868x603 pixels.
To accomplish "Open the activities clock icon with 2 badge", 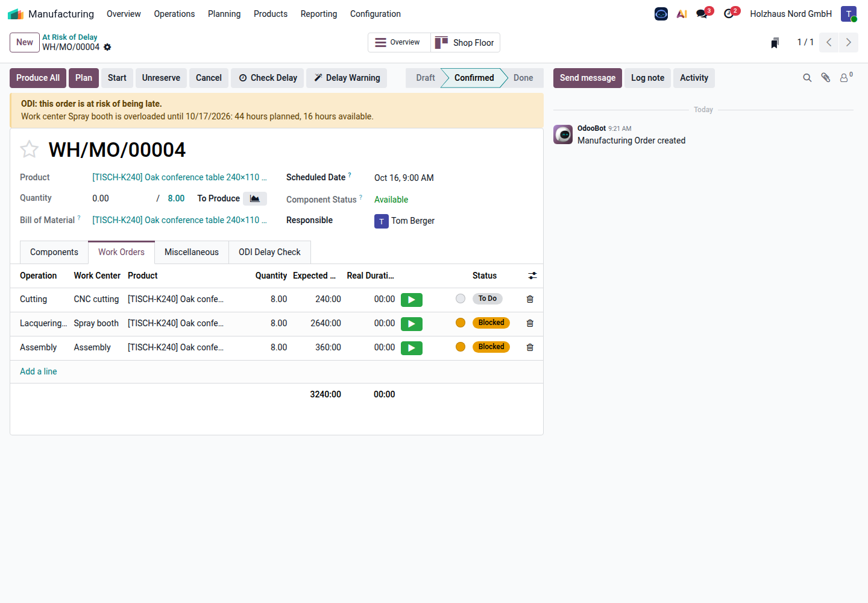I will (731, 13).
